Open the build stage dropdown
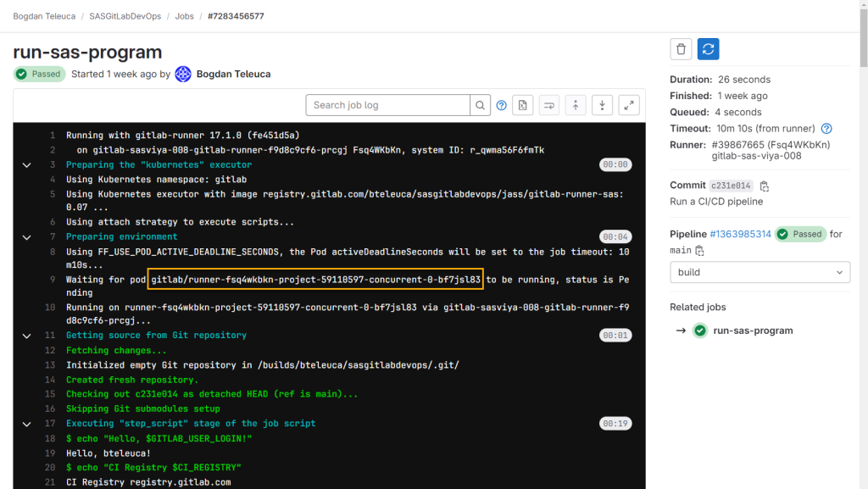This screenshot has width=868, height=489. (759, 272)
